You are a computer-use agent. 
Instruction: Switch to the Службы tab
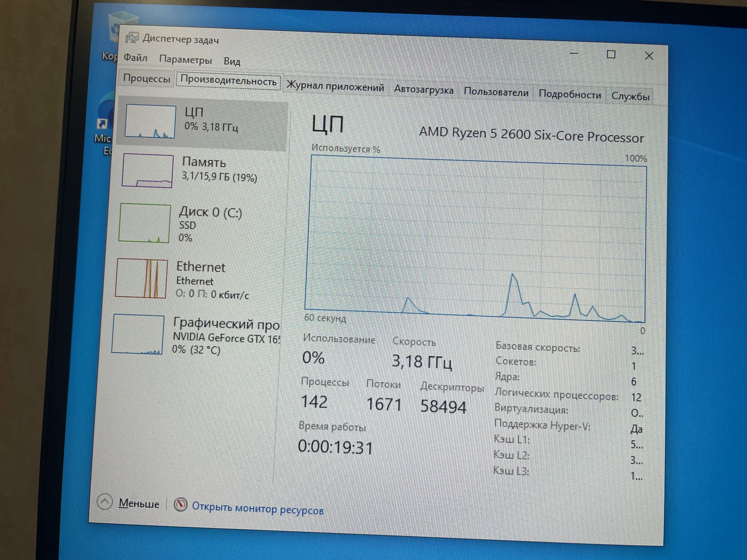[630, 96]
